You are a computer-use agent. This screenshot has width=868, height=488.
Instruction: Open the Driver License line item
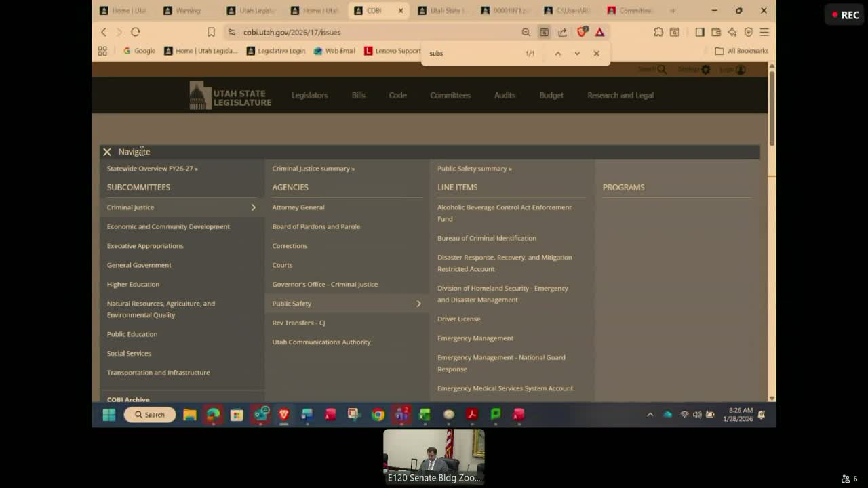click(x=458, y=319)
